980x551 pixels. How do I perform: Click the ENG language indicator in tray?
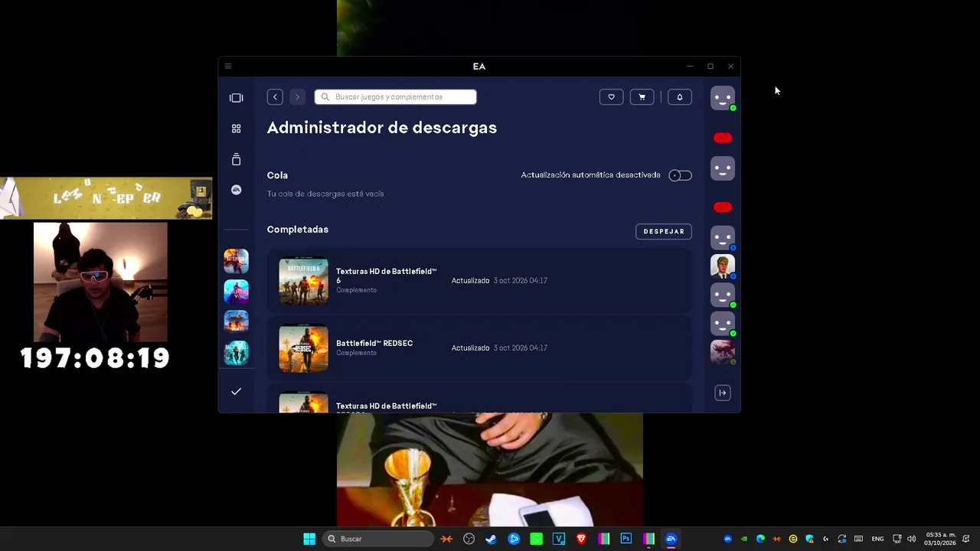tap(877, 539)
